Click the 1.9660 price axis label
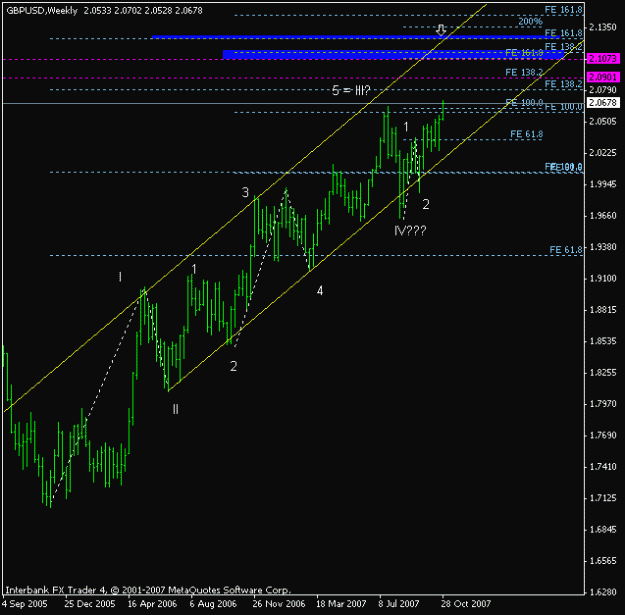 click(603, 216)
